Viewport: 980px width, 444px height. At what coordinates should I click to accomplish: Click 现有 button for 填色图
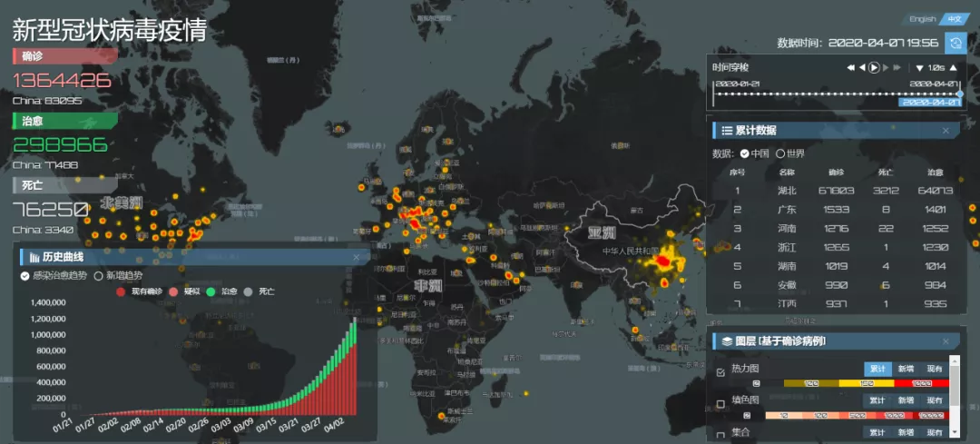934,400
